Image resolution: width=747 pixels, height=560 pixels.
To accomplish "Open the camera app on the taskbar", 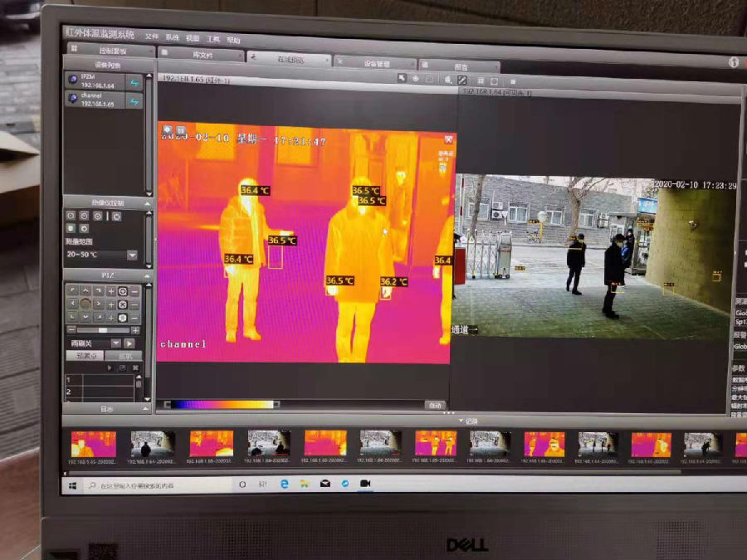I will click(364, 484).
